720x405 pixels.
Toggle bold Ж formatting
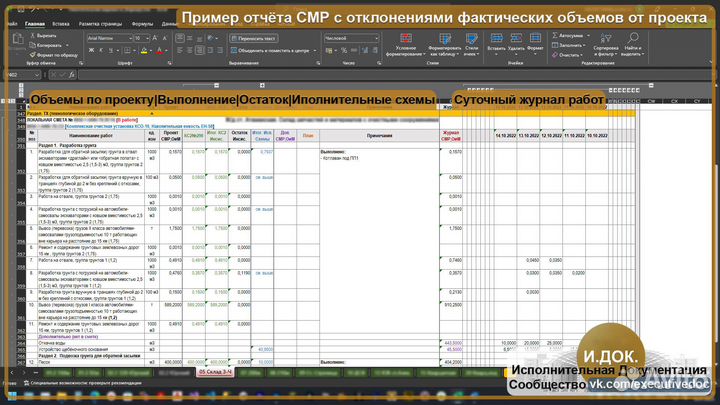click(x=91, y=51)
